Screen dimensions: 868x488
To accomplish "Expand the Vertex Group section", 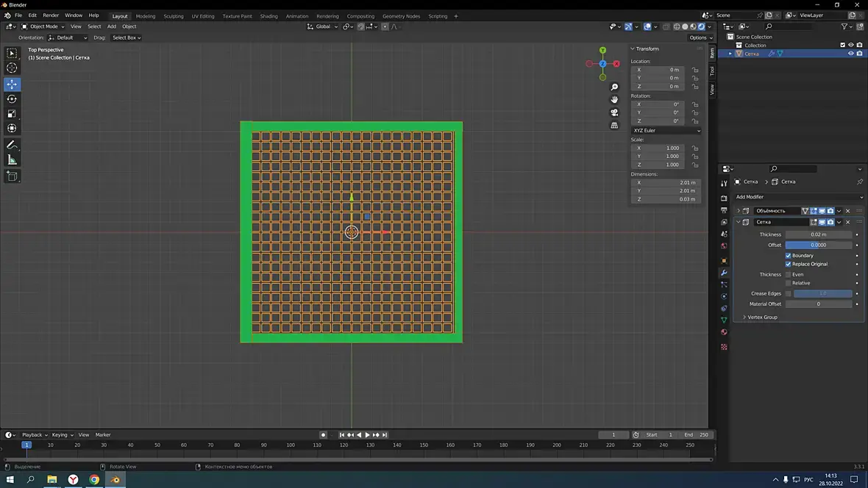I will coord(762,317).
